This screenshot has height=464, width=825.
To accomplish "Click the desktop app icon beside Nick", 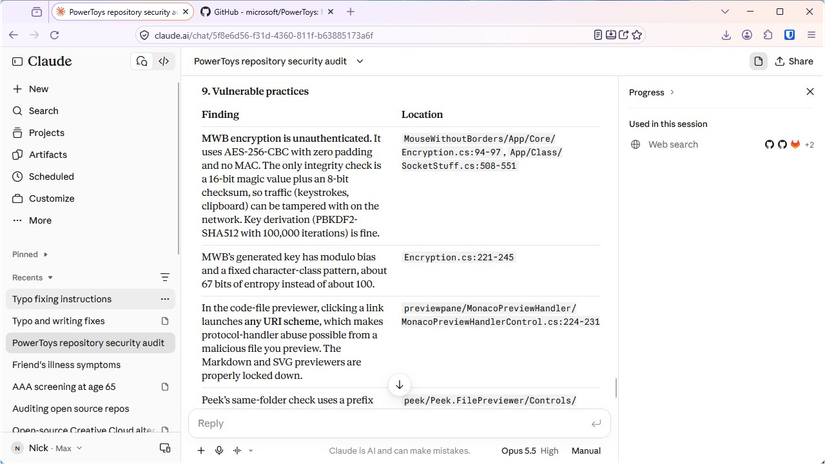I will (x=165, y=448).
